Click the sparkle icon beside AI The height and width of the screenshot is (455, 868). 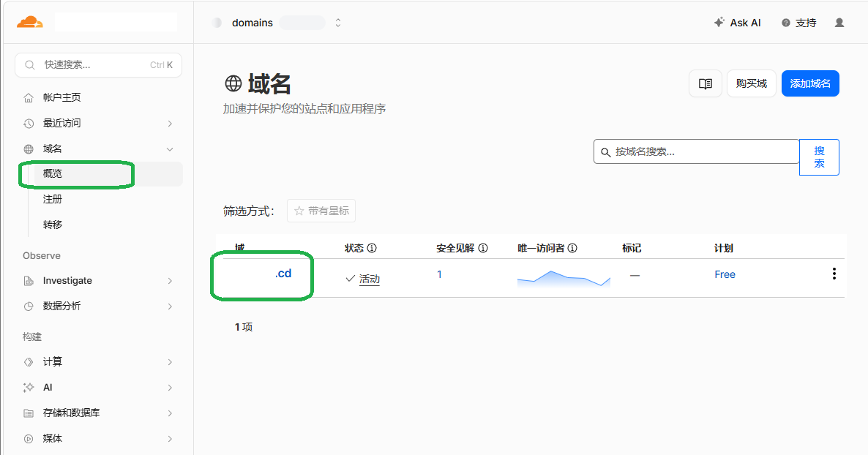click(29, 388)
